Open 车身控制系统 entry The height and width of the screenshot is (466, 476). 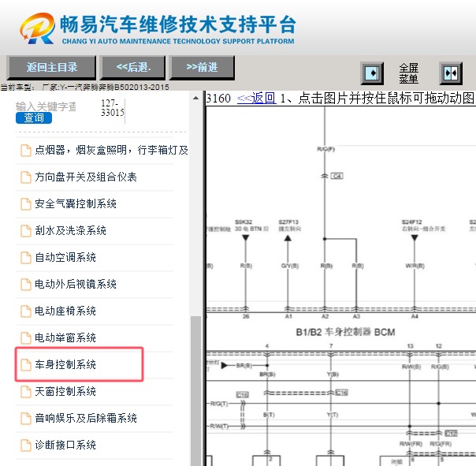click(65, 364)
